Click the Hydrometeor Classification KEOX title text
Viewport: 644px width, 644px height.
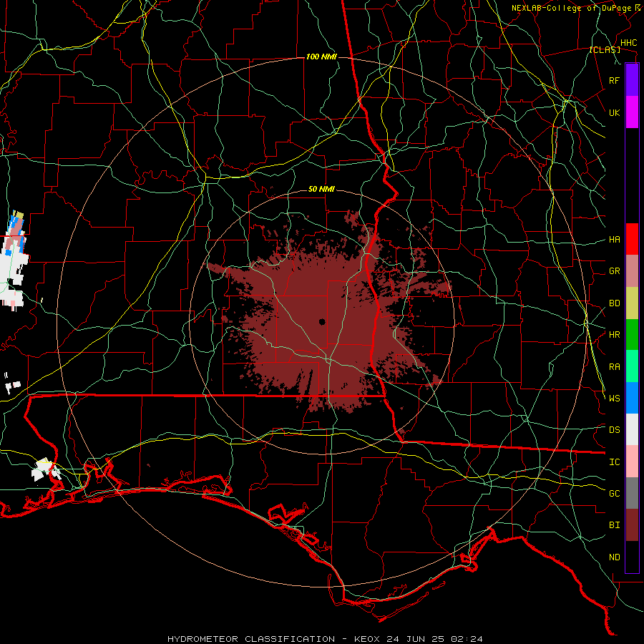click(x=325, y=639)
